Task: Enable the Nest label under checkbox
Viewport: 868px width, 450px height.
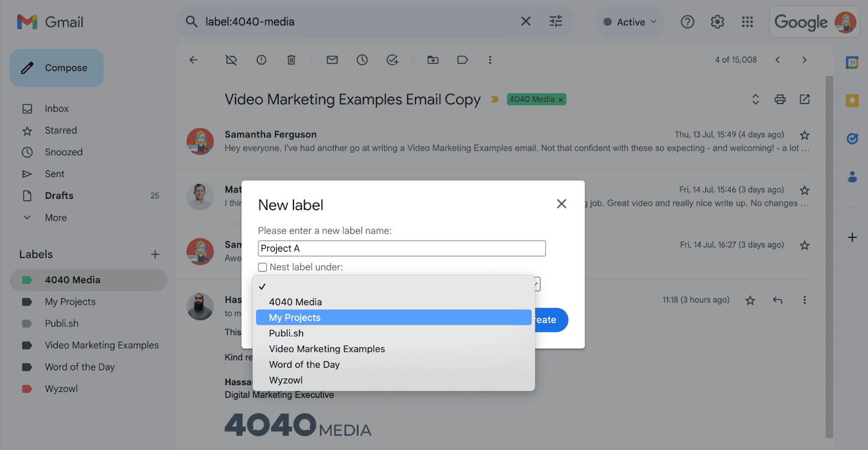Action: pos(263,267)
